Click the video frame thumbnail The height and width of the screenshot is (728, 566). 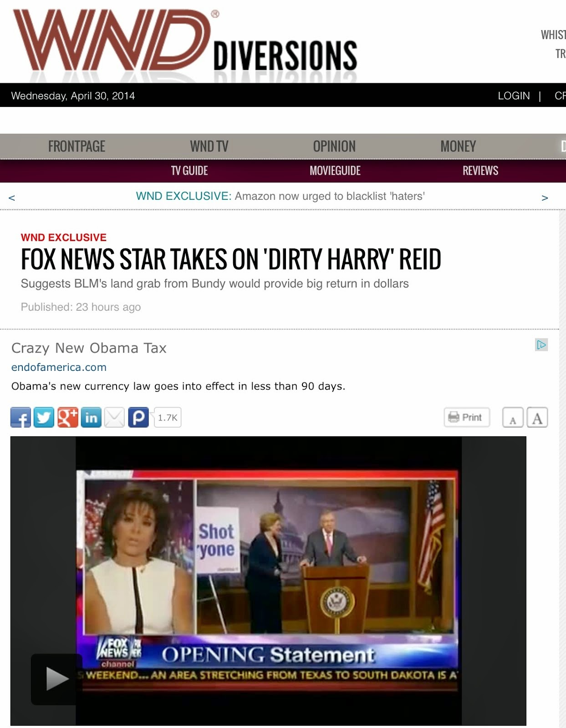click(x=268, y=581)
